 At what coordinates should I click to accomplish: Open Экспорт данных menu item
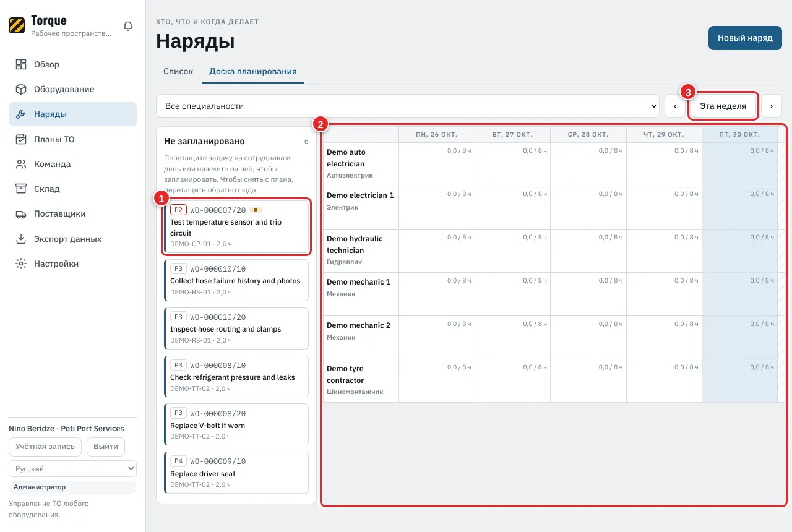(72, 239)
